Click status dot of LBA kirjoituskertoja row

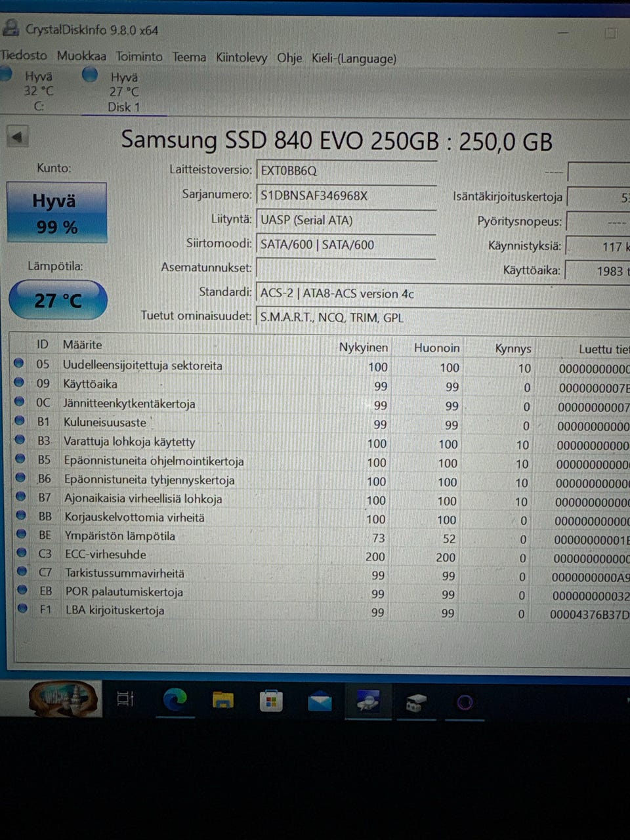[x=23, y=608]
